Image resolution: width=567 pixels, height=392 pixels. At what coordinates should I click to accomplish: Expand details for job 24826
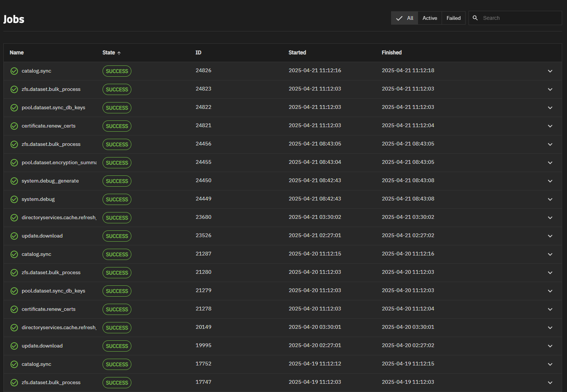coord(550,71)
